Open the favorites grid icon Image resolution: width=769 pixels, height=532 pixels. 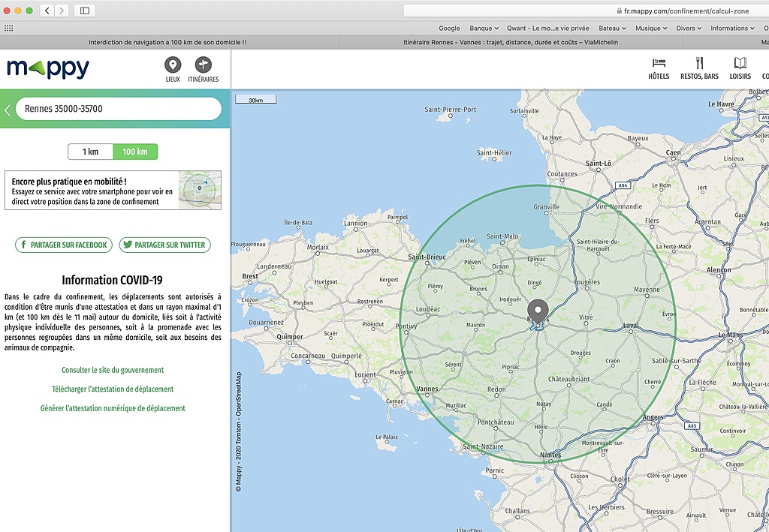[9, 28]
